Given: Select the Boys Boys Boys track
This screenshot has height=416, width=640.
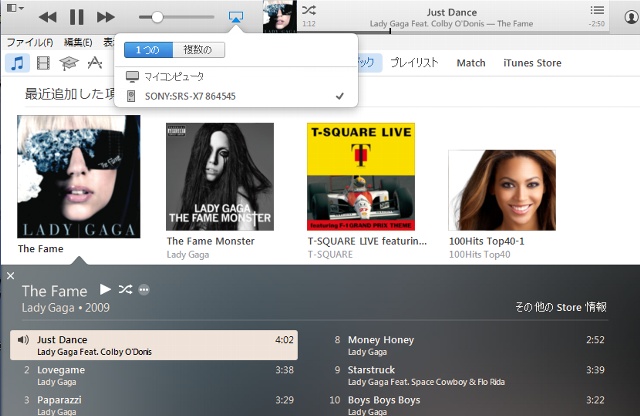Looking at the screenshot, I should pyautogui.click(x=467, y=405).
